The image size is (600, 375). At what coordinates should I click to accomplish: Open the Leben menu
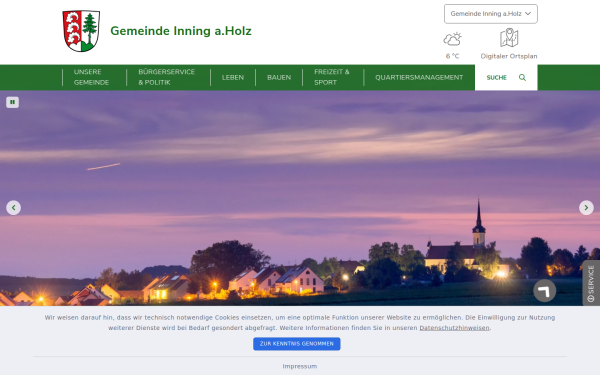coord(233,77)
